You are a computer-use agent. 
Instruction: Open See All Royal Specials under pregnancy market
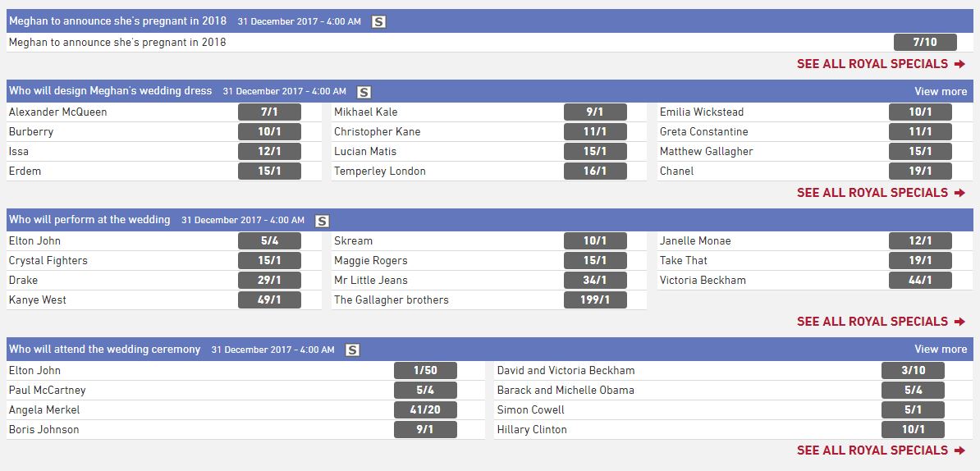coord(881,64)
